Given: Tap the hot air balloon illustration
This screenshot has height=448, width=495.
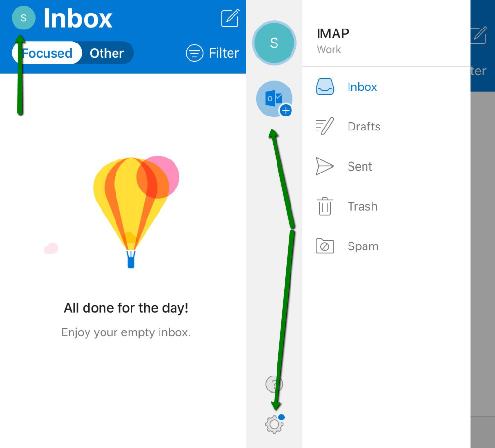Looking at the screenshot, I should [x=136, y=212].
